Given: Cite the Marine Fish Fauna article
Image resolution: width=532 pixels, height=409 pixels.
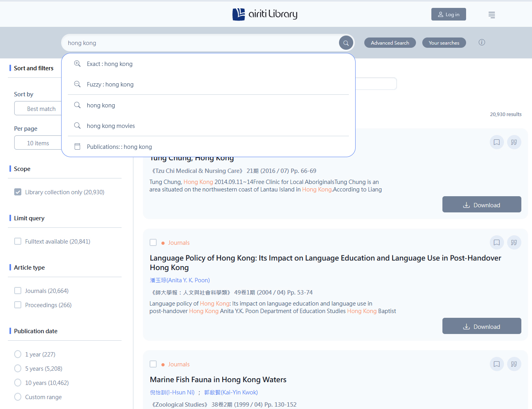Looking at the screenshot, I should (514, 364).
